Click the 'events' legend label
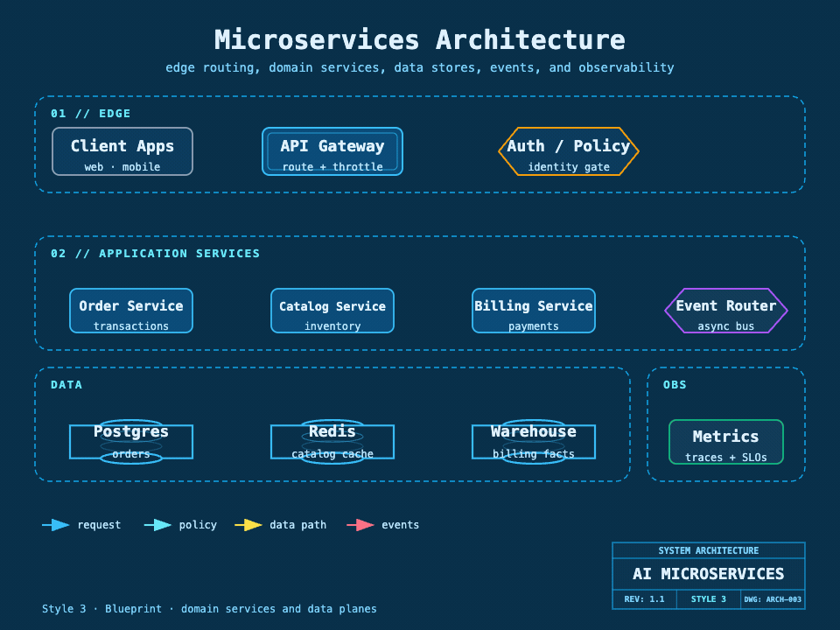The width and height of the screenshot is (840, 630). (x=400, y=525)
